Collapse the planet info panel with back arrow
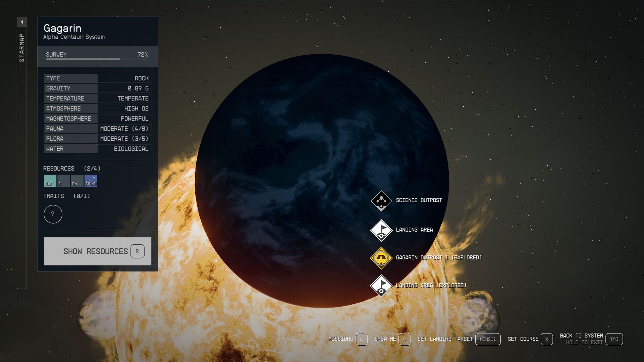Viewport: 644px width, 362px height. 22,22
